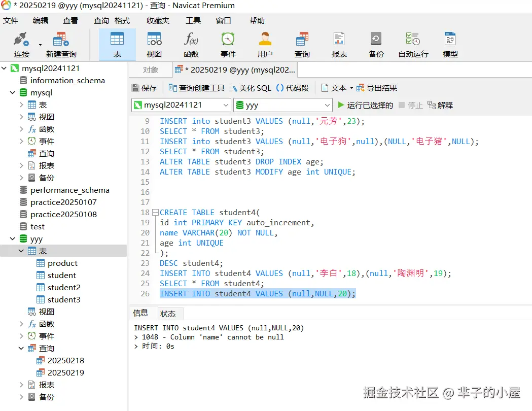Open the 文本 dropdown arrow
This screenshot has height=411, width=532.
(x=351, y=88)
